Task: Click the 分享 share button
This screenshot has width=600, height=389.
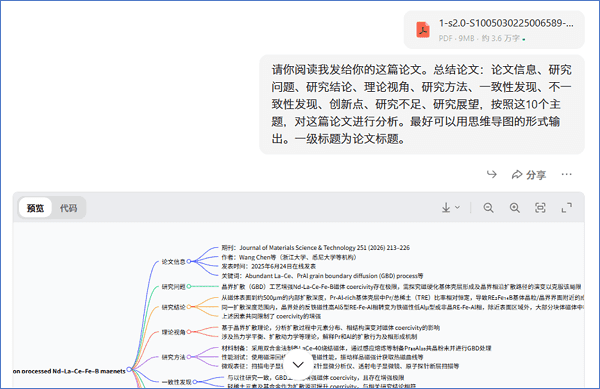Action: (x=529, y=175)
